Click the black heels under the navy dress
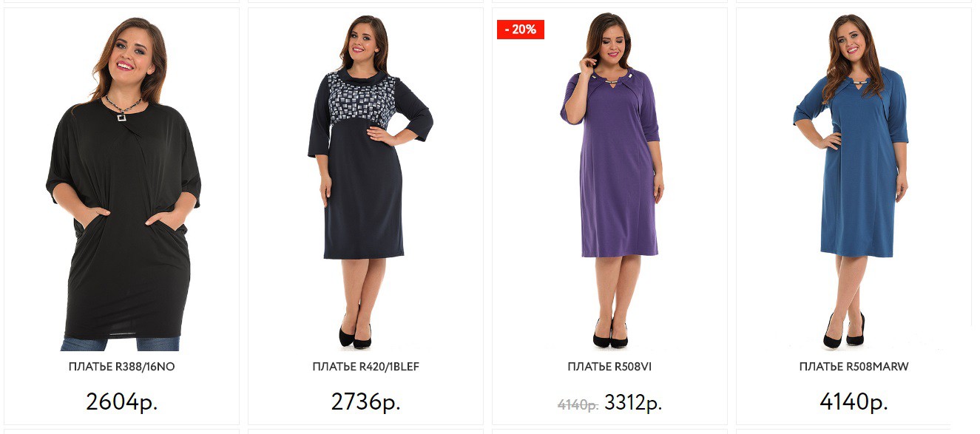Viewport: 980px width, 434px height. 355,333
